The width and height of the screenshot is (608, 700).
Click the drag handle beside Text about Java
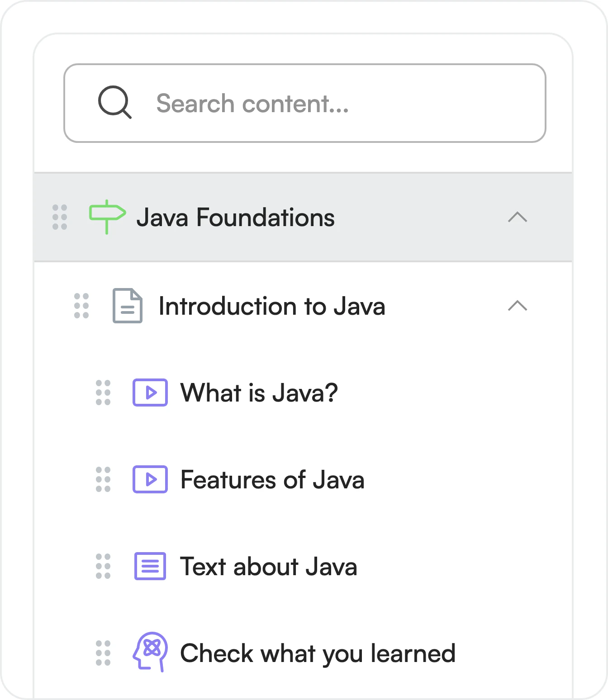pyautogui.click(x=103, y=566)
